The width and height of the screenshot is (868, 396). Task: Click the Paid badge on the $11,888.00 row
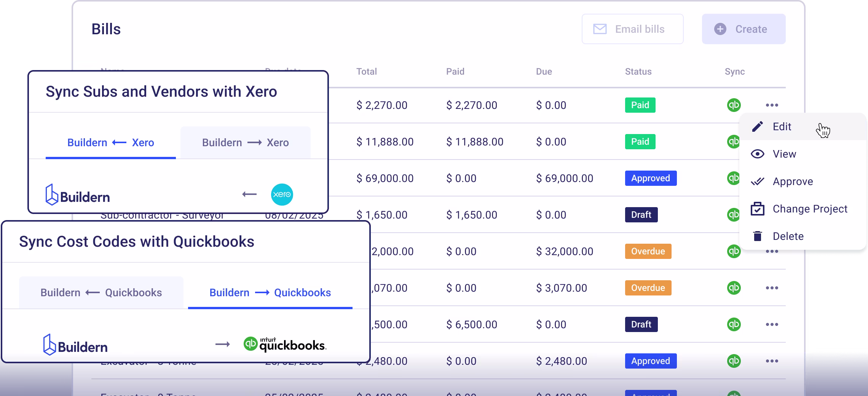(x=640, y=142)
